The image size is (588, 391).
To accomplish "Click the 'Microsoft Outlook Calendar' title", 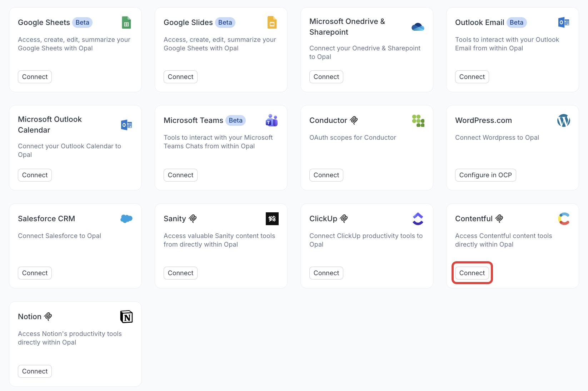I will [x=50, y=125].
